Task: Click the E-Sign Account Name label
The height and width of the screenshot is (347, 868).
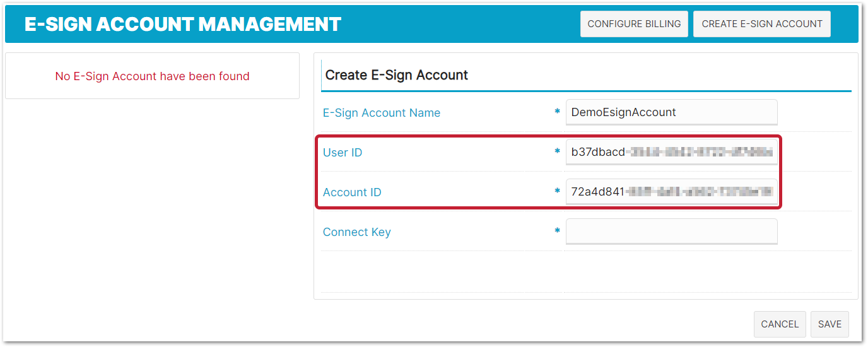Action: 382,113
